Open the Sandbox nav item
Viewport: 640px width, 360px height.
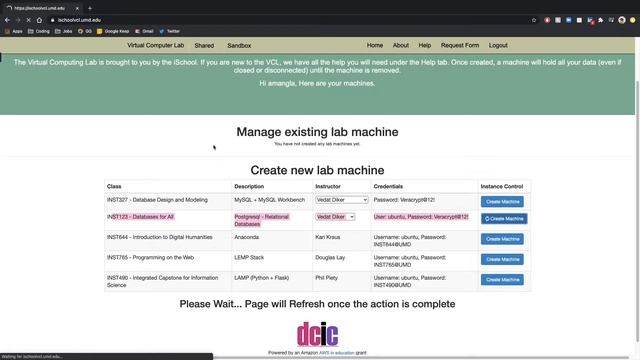click(x=239, y=46)
